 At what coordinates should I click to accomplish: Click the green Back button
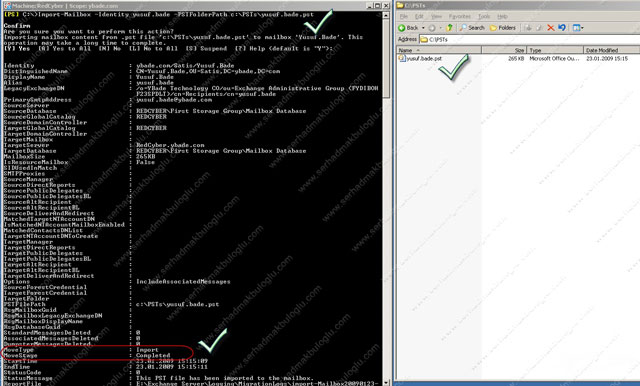pyautogui.click(x=408, y=28)
